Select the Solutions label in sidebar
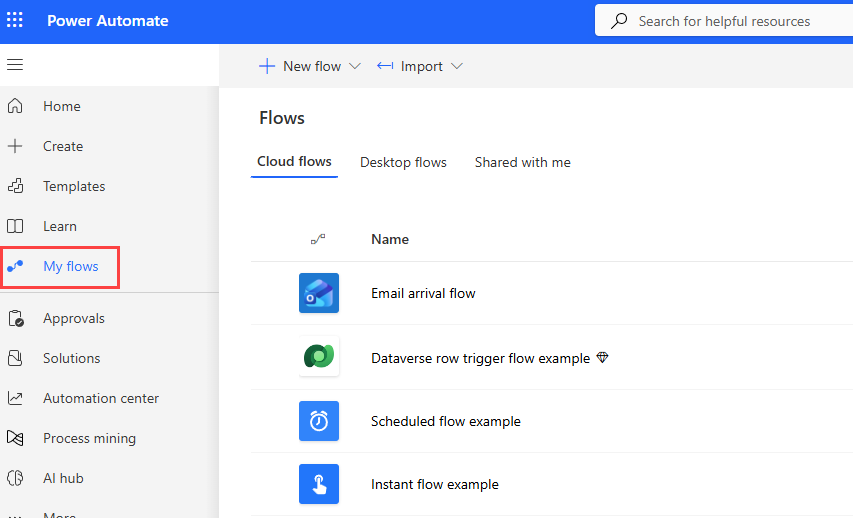Image resolution: width=853 pixels, height=518 pixels. click(x=72, y=358)
